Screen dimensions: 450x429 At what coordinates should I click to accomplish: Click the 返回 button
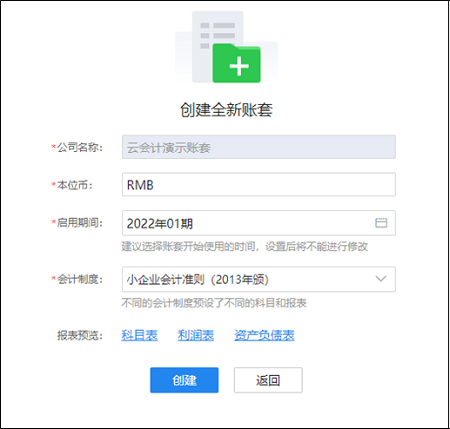pyautogui.click(x=268, y=380)
